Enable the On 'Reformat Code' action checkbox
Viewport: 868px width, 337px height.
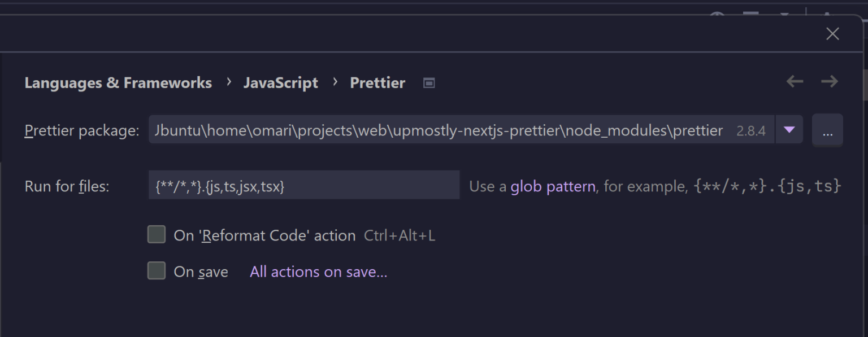pyautogui.click(x=156, y=234)
